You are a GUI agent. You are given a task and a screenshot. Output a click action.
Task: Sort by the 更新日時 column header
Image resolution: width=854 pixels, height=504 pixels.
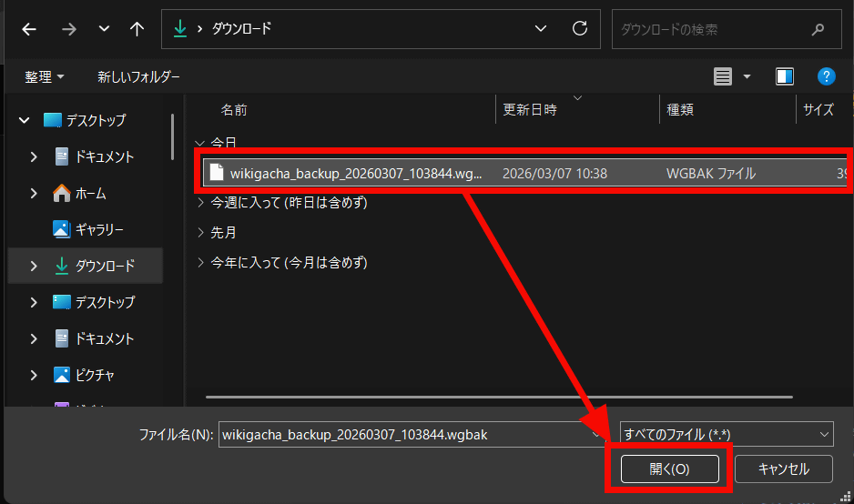[x=529, y=110]
